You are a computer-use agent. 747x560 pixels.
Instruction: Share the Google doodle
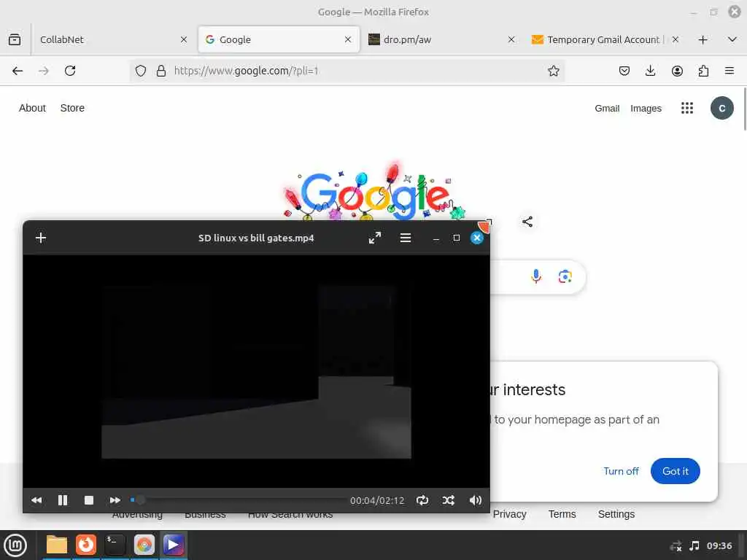(527, 222)
